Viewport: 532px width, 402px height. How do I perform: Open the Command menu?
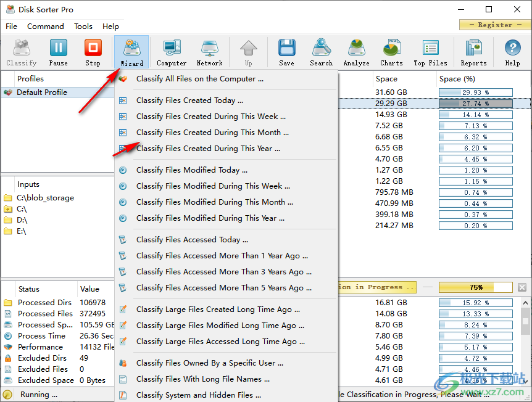point(46,26)
